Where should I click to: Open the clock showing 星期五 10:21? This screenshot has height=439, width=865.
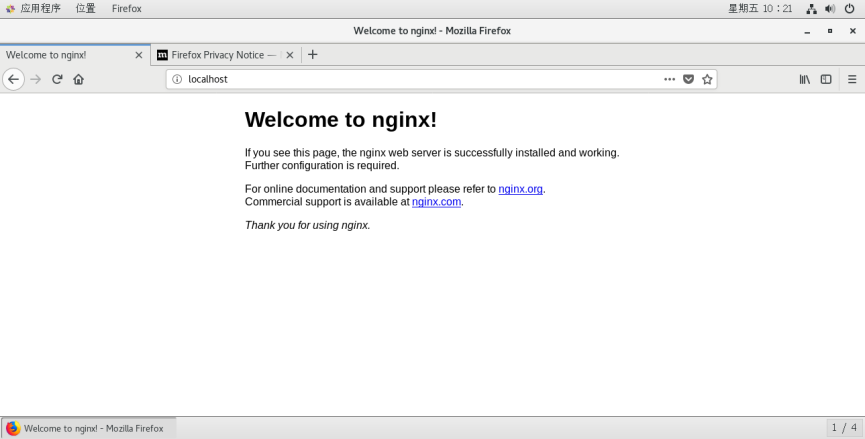(760, 8)
